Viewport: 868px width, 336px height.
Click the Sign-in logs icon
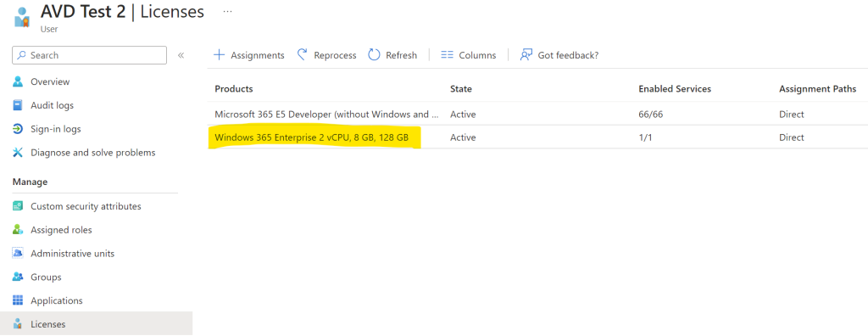pyautogui.click(x=18, y=129)
